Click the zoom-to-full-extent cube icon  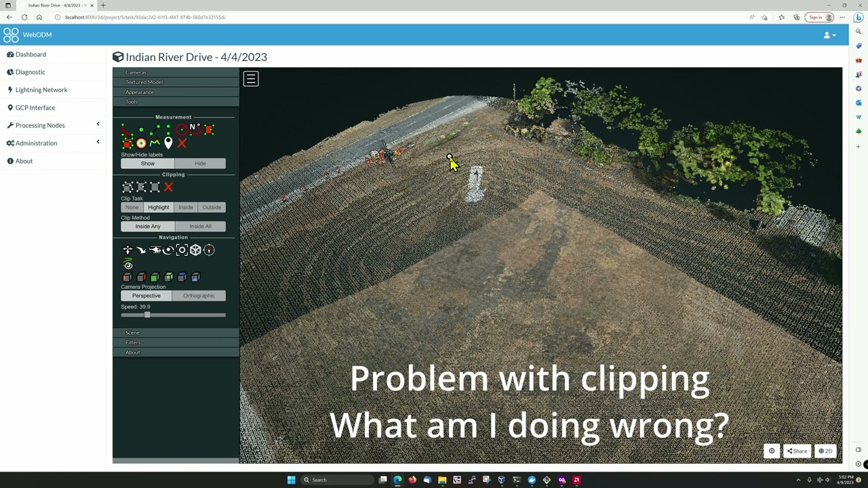tap(195, 249)
